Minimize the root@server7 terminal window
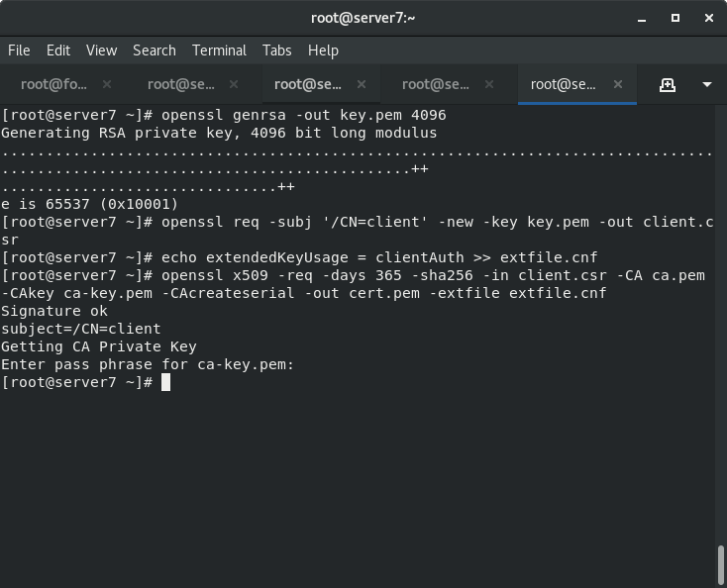Image resolution: width=727 pixels, height=588 pixels. coord(642,19)
